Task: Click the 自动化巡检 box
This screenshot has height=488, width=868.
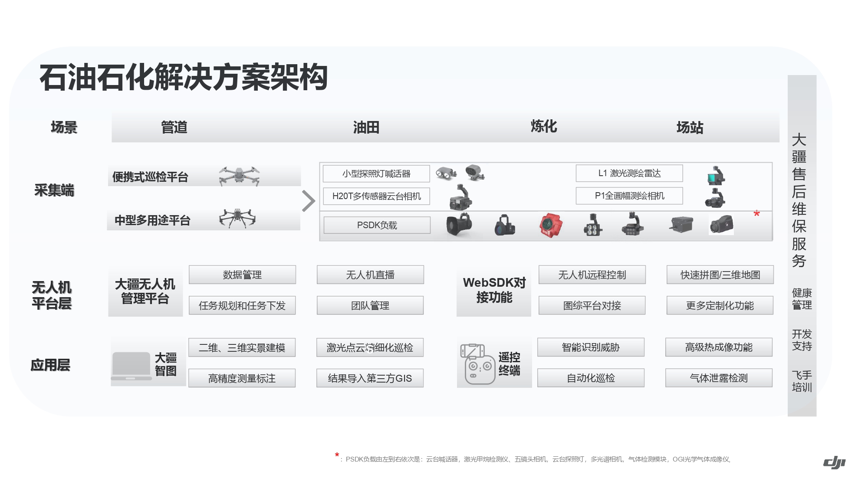Action: tap(591, 378)
